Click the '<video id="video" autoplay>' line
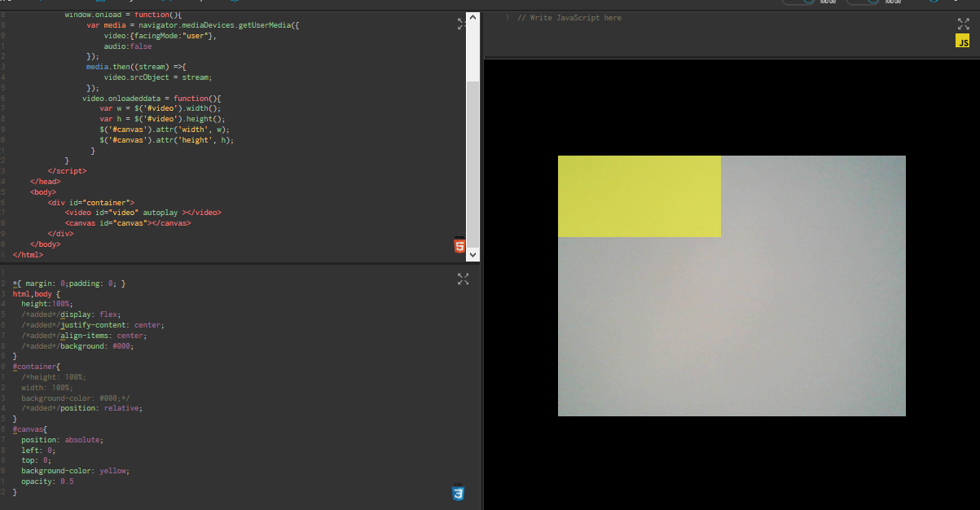This screenshot has width=980, height=510. [x=143, y=213]
